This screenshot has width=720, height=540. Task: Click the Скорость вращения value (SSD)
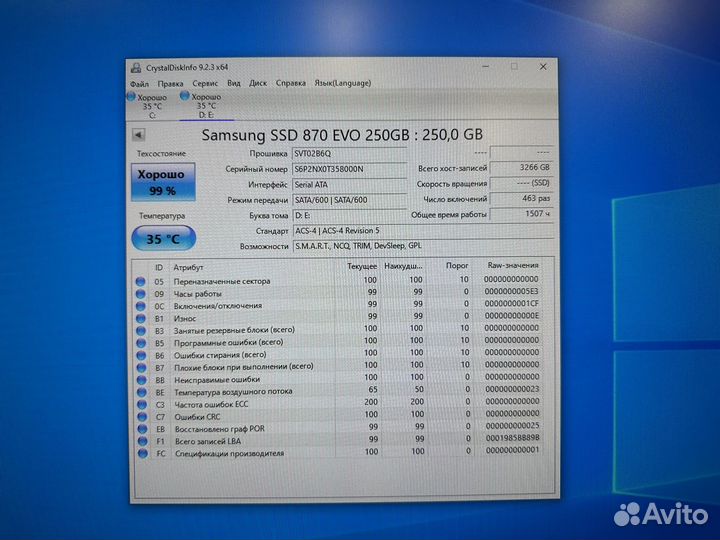521,183
